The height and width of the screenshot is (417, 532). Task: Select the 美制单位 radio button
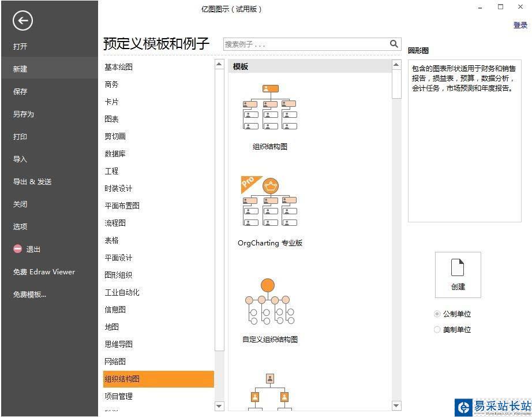tap(437, 330)
